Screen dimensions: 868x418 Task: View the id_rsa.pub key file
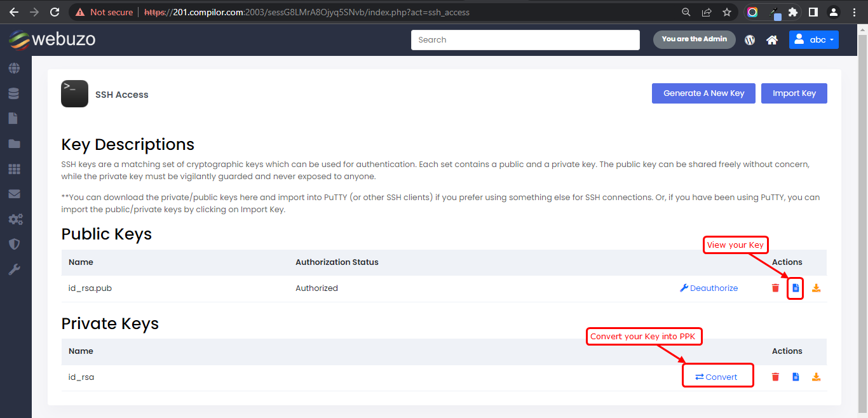coord(796,288)
